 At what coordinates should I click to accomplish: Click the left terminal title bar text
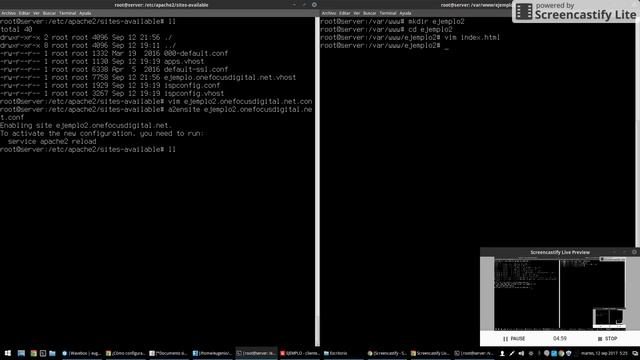click(161, 5)
